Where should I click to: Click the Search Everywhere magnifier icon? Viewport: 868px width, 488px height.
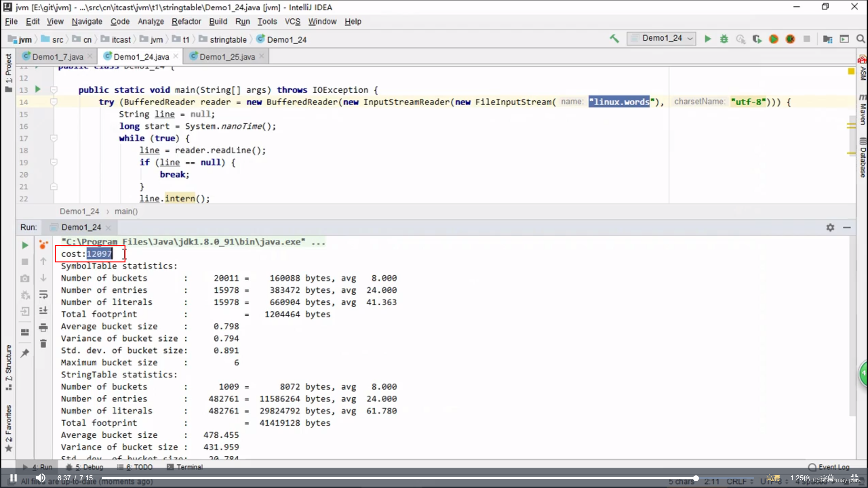point(860,39)
